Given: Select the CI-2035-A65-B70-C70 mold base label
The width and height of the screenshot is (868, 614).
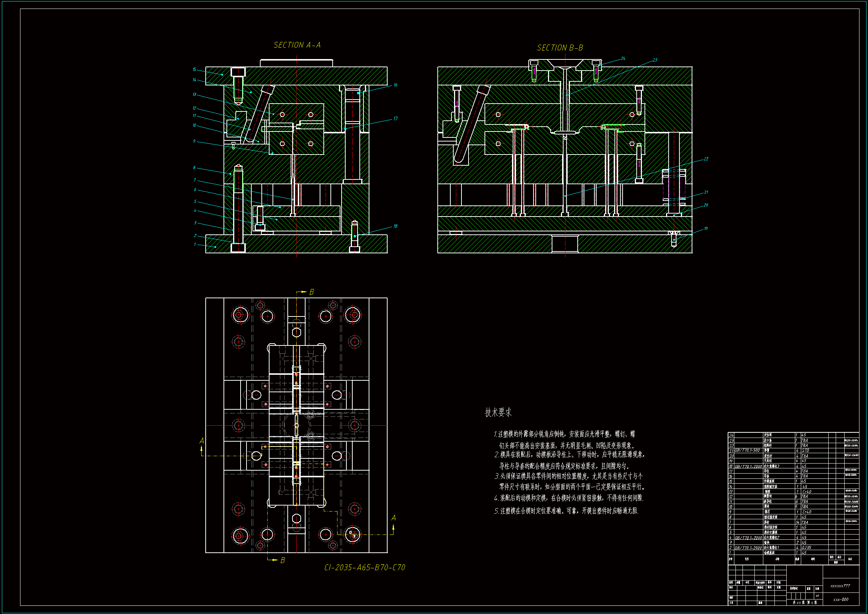Looking at the screenshot, I should pyautogui.click(x=365, y=568).
